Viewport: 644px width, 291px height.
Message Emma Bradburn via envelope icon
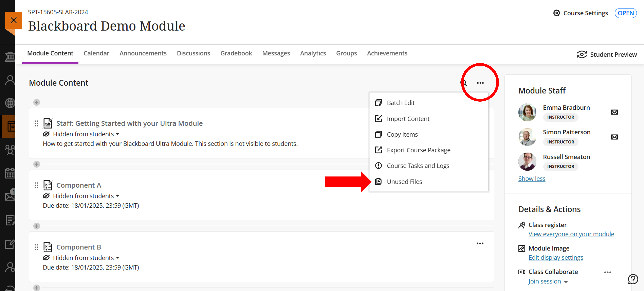click(614, 112)
